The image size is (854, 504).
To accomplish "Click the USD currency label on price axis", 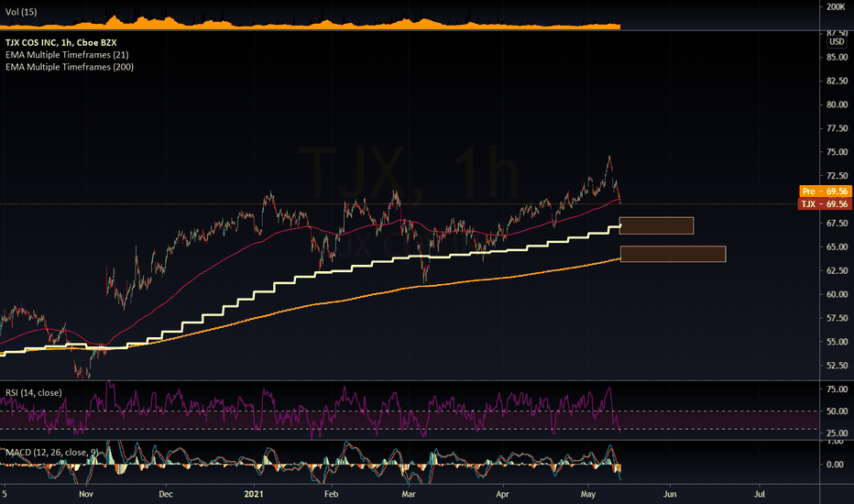I will (837, 42).
